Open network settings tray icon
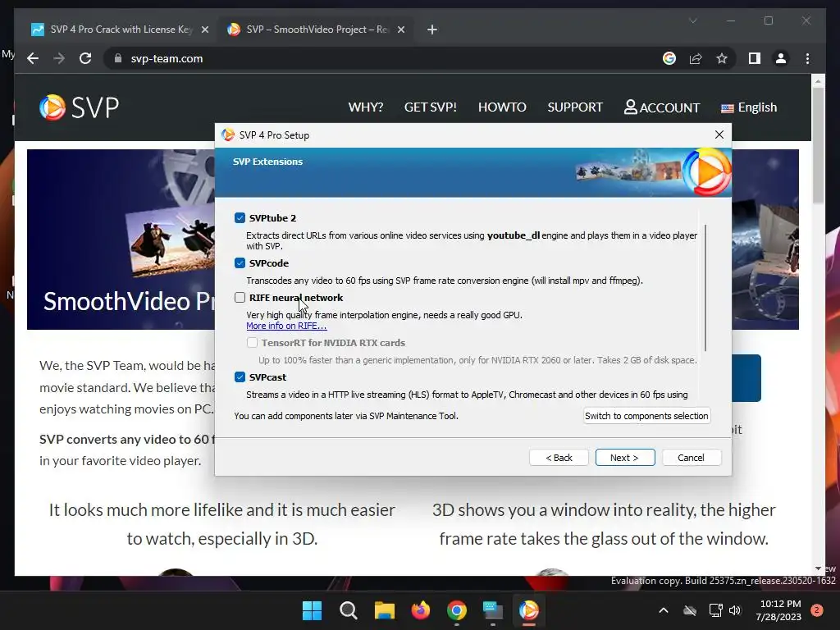Screen dimensions: 840x630 (x=715, y=610)
